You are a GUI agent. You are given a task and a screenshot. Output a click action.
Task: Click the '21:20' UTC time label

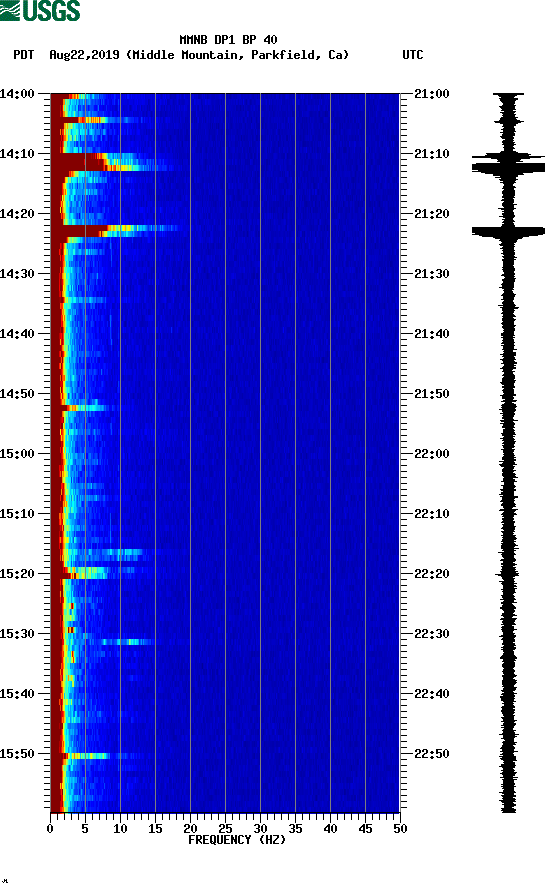(x=432, y=214)
